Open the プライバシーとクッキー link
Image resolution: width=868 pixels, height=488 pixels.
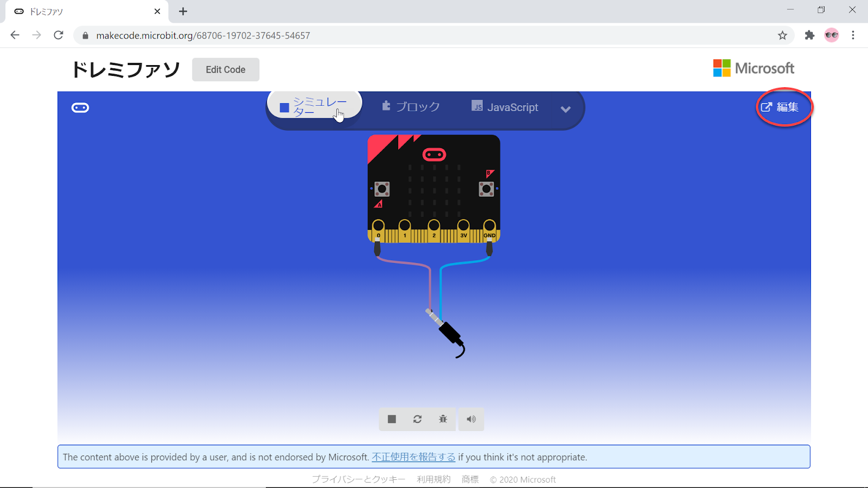tap(359, 479)
